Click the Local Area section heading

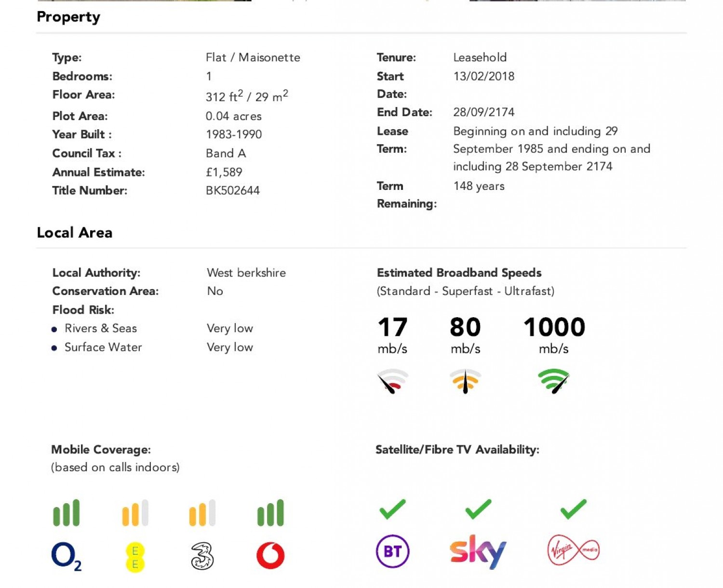tap(75, 233)
